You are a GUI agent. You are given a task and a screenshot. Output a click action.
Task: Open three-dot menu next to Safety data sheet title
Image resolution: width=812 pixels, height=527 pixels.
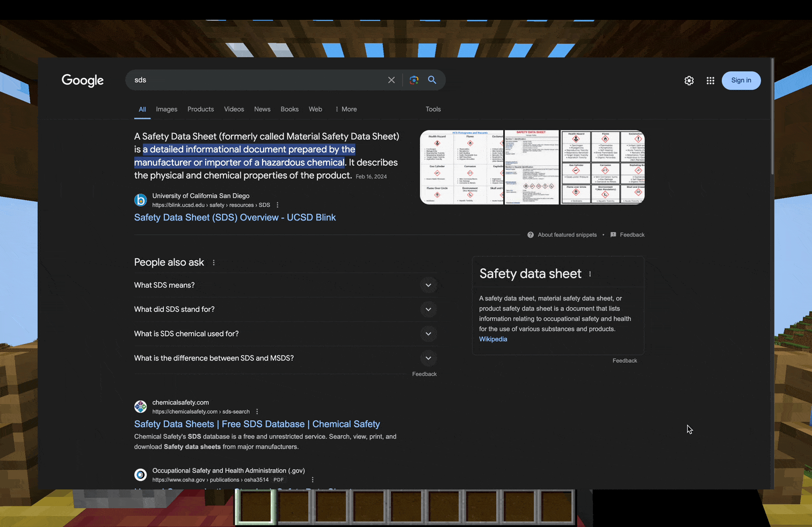590,274
